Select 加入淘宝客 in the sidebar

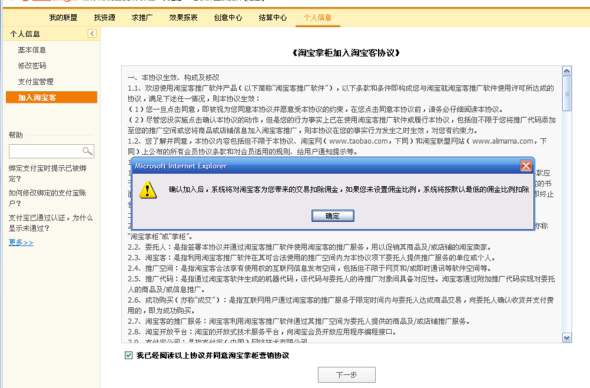tap(52, 97)
